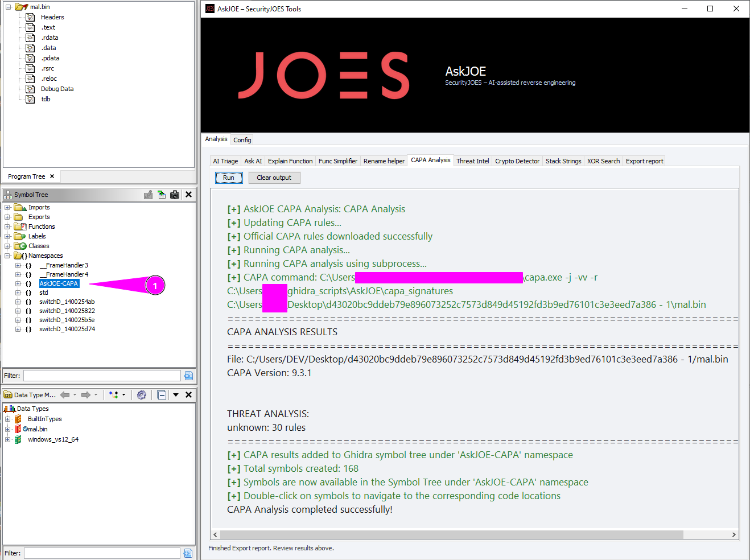The image size is (750, 560).
Task: Open the AI Triage tab
Action: click(x=225, y=161)
